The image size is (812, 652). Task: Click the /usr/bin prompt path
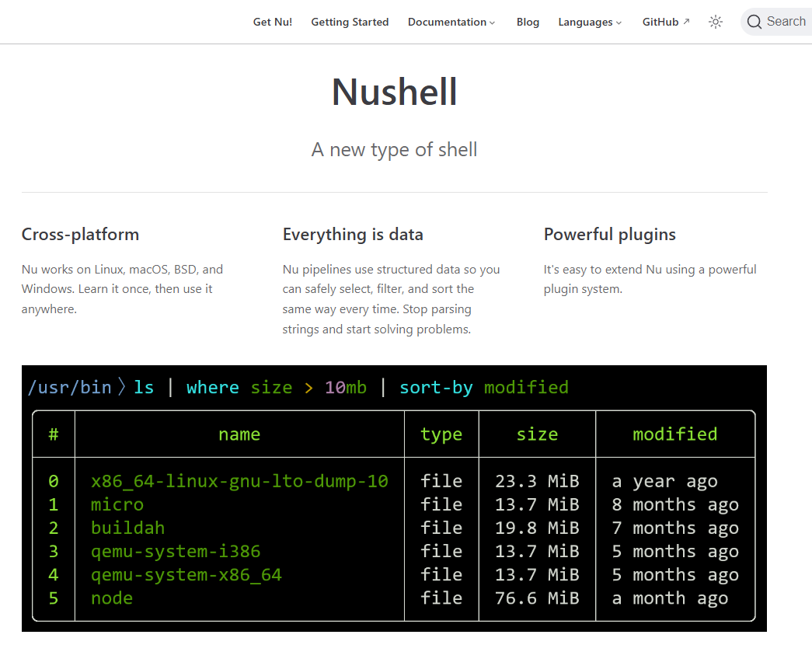coord(69,387)
